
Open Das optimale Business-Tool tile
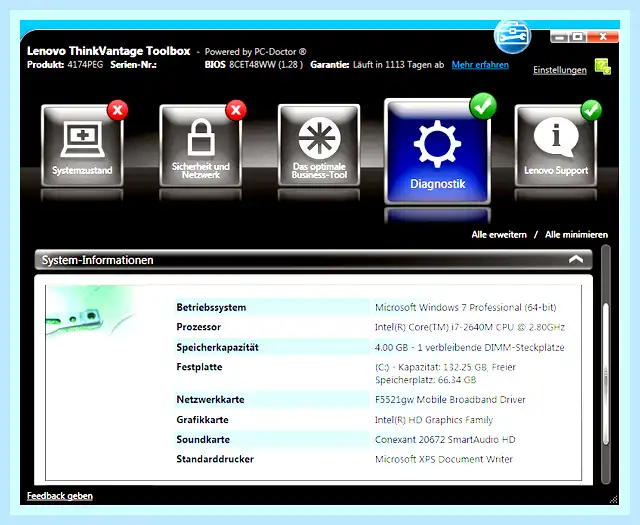[x=319, y=145]
